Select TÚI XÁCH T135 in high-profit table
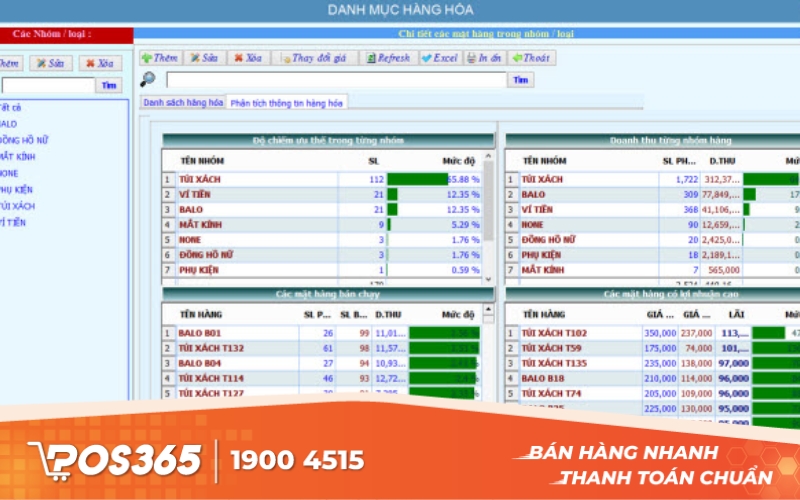The height and width of the screenshot is (500, 800). pos(653,363)
